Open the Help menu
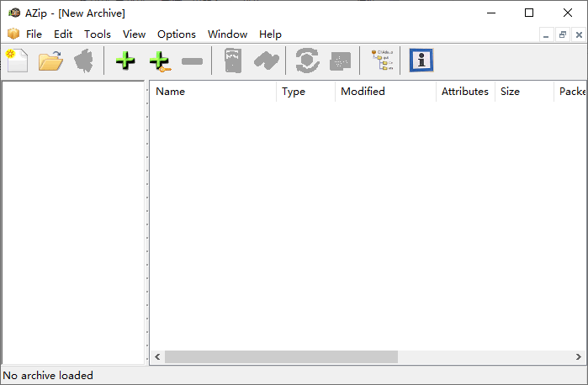This screenshot has height=385, width=588. point(270,34)
